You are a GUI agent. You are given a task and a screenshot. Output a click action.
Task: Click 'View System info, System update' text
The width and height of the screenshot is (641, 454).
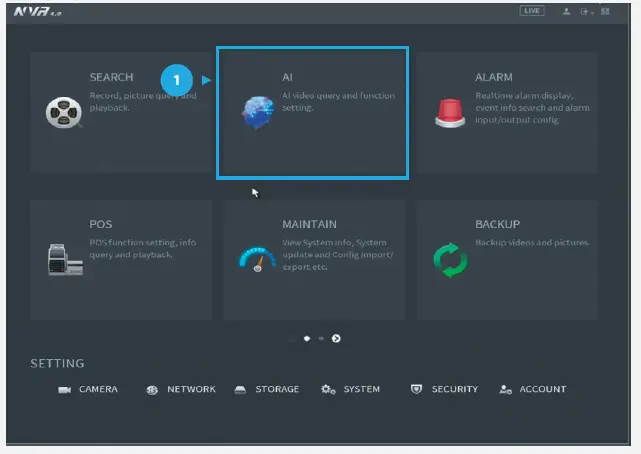click(x=338, y=255)
